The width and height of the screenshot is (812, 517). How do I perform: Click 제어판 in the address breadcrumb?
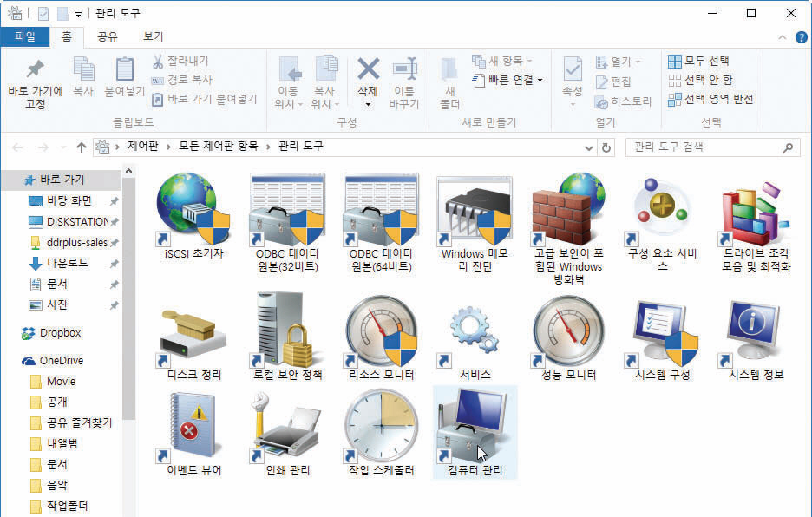click(143, 147)
